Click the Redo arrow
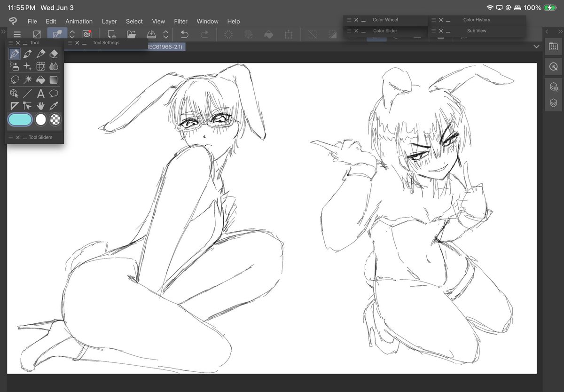564x392 pixels. coord(204,34)
